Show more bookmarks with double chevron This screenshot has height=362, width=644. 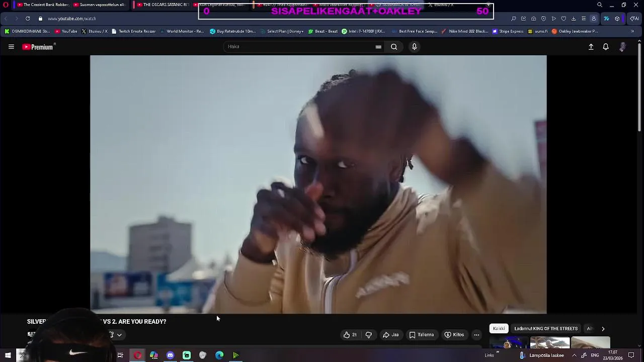click(632, 31)
